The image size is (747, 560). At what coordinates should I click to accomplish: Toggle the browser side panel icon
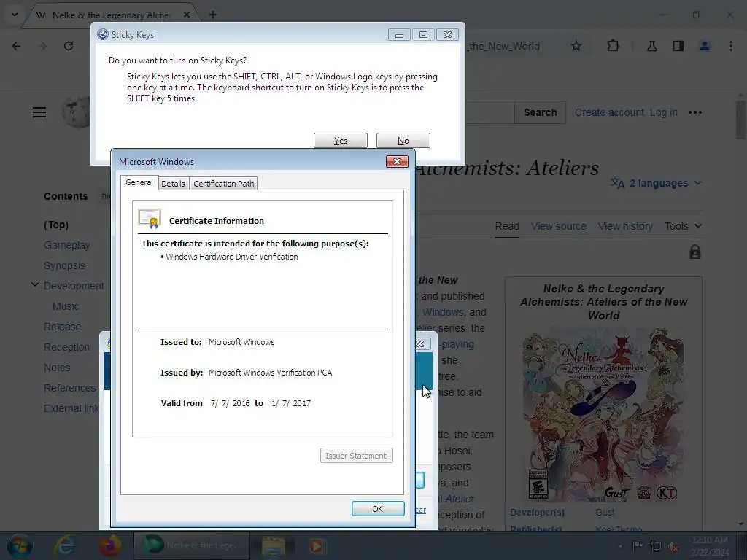678,46
